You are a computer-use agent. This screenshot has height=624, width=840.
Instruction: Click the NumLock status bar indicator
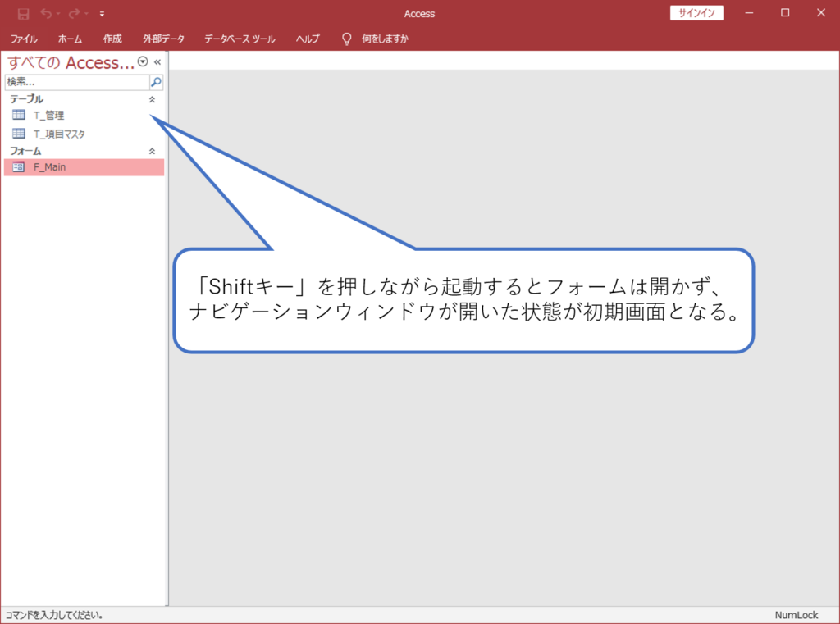point(796,615)
